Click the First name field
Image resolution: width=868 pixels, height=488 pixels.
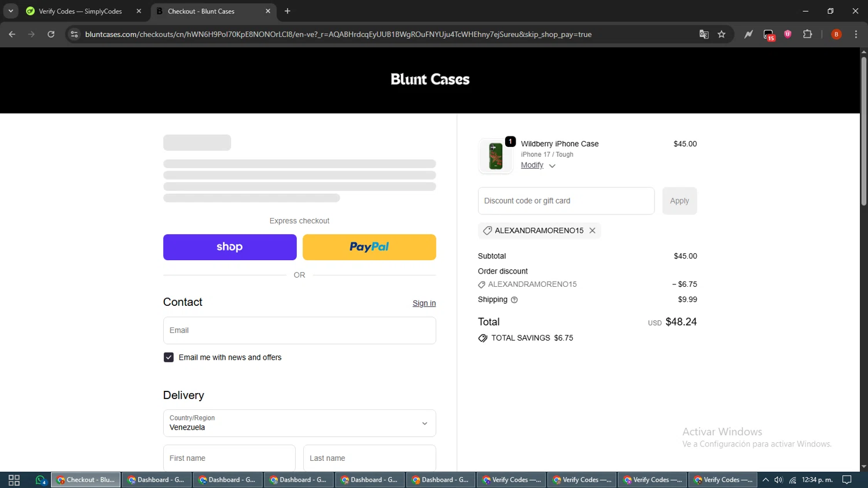(229, 458)
